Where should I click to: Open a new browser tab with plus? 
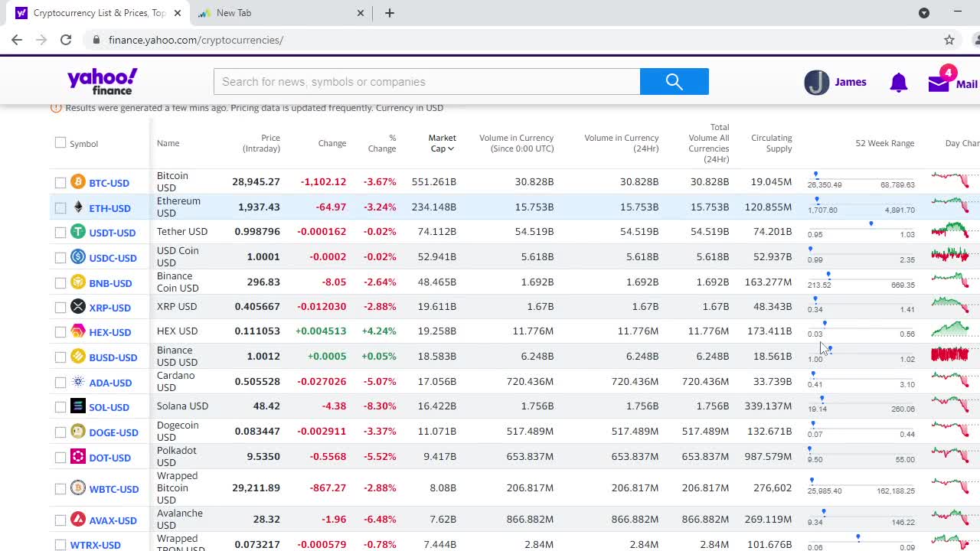[390, 13]
